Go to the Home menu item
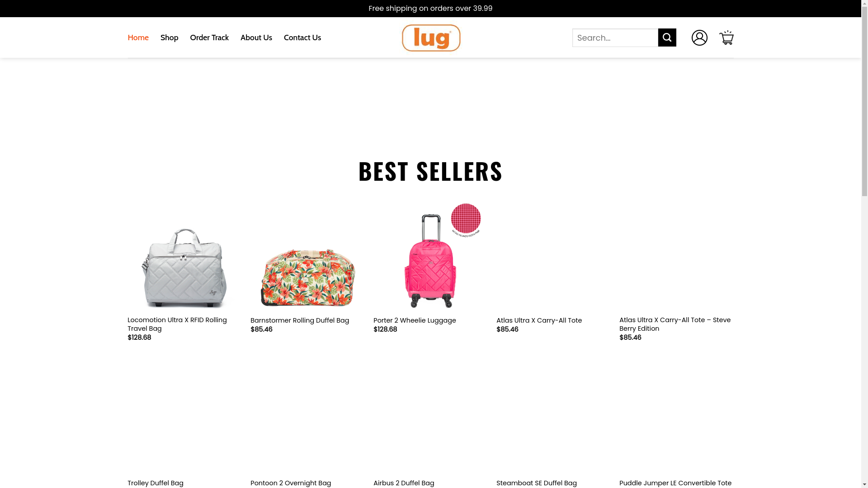The image size is (868, 488). point(138,38)
